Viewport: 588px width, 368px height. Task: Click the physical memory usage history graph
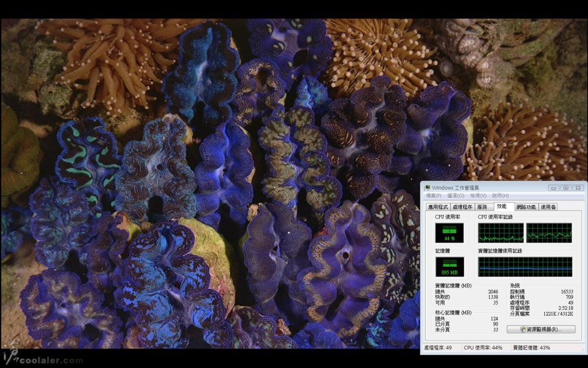coord(525,267)
